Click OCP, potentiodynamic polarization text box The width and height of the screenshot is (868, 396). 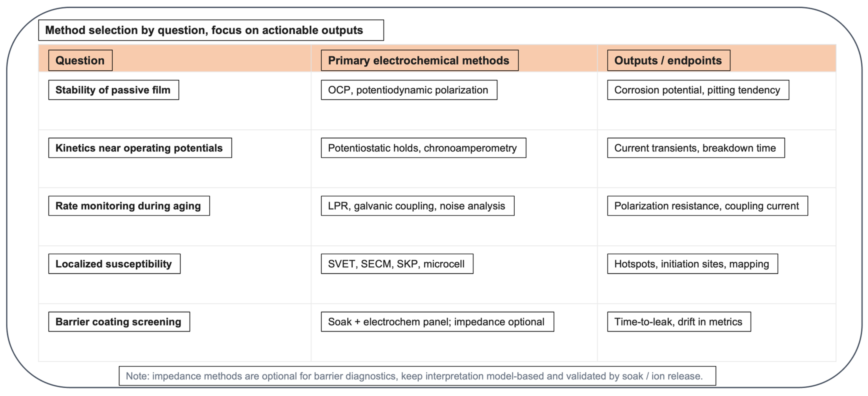(409, 90)
